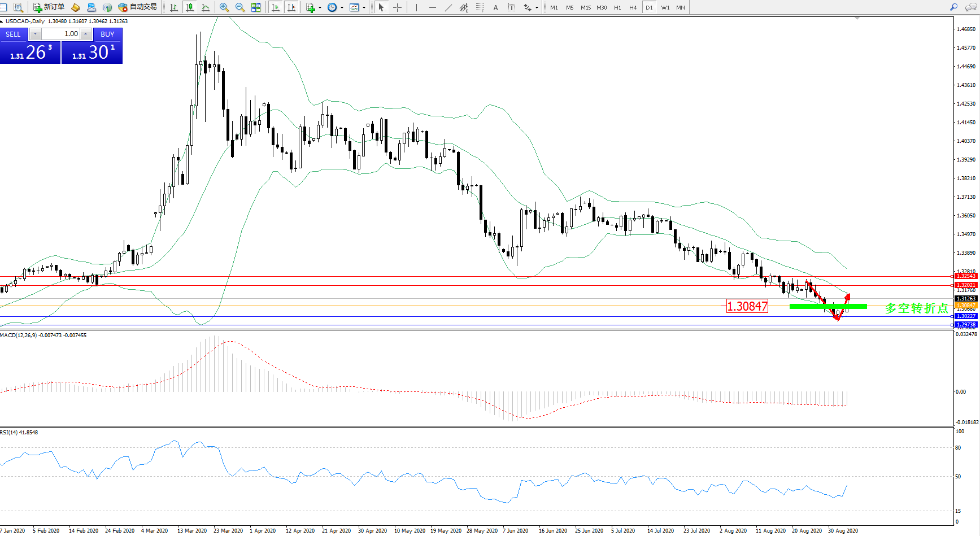Increase lot volume with the up arrow
Screen dimensions: 980x536
coord(86,34)
